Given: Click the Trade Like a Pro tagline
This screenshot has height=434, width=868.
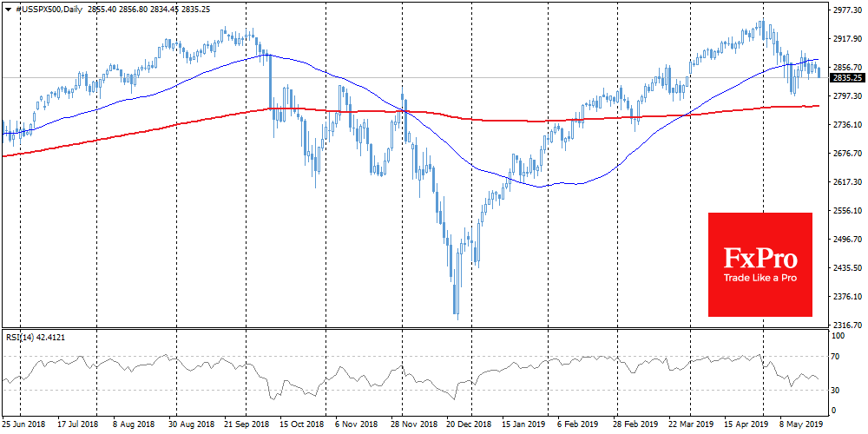Looking at the screenshot, I should pos(759,278).
